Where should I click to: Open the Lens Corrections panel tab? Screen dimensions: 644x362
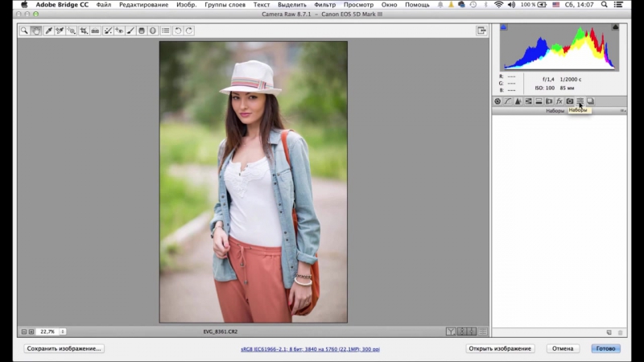point(549,101)
